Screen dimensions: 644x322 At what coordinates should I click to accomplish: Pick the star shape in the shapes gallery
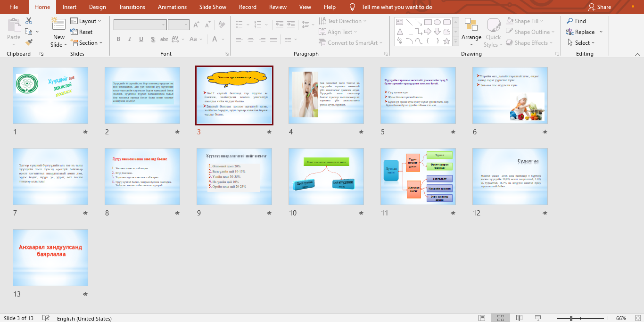click(446, 41)
